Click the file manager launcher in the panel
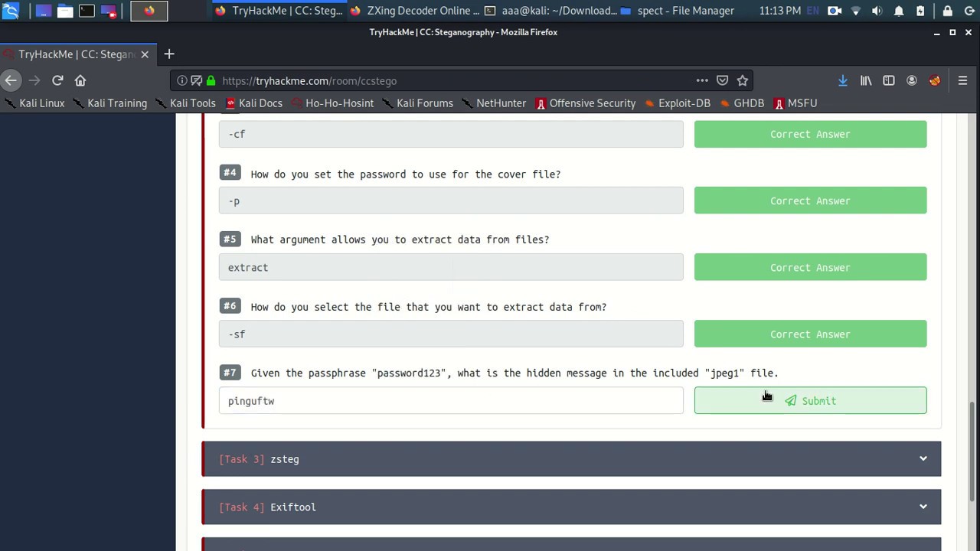Image resolution: width=980 pixels, height=551 pixels. (65, 11)
